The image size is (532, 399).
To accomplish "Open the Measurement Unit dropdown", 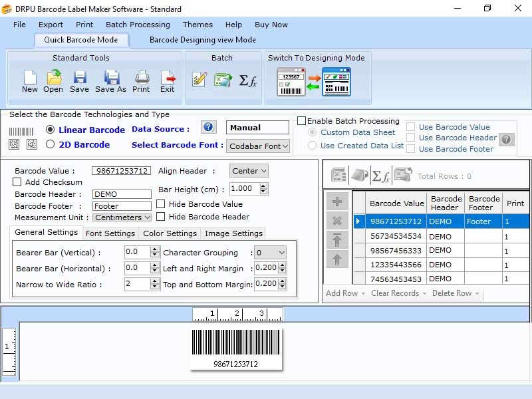I will click(122, 217).
